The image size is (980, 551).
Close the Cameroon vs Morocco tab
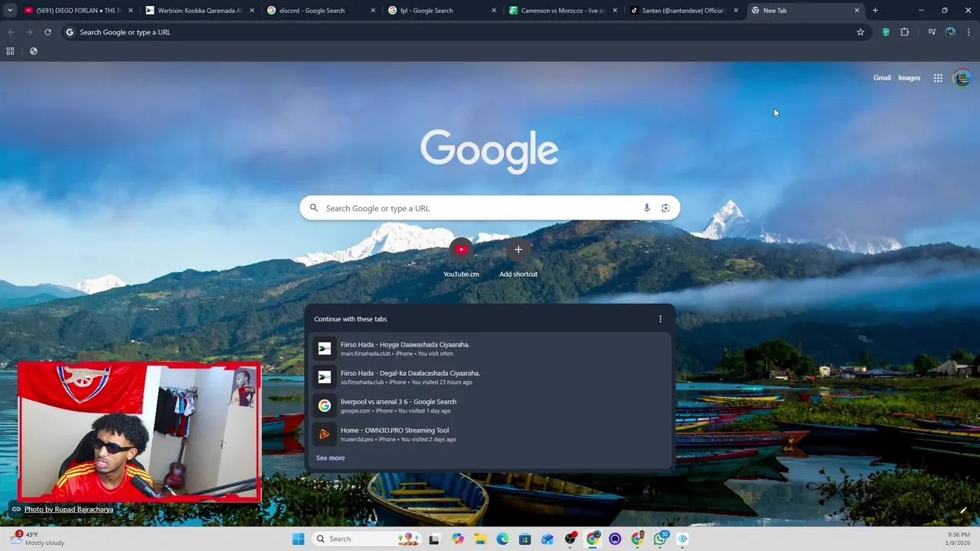point(615,11)
